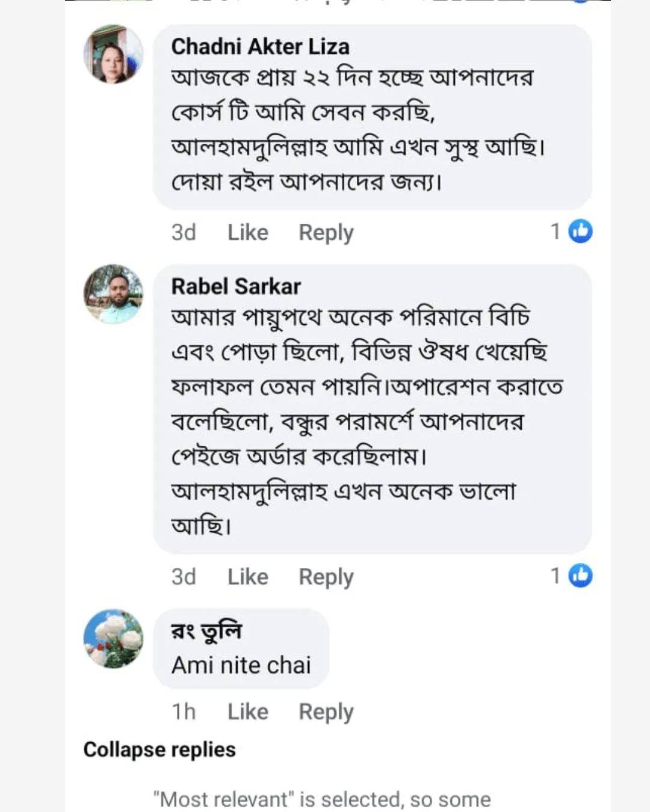Click the 1h timestamp under রং তুলি's comment

click(184, 712)
